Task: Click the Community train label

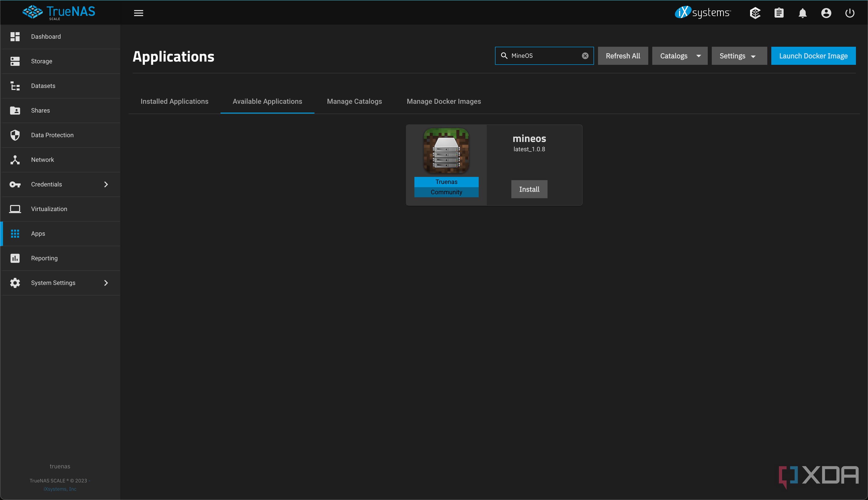Action: click(x=446, y=192)
